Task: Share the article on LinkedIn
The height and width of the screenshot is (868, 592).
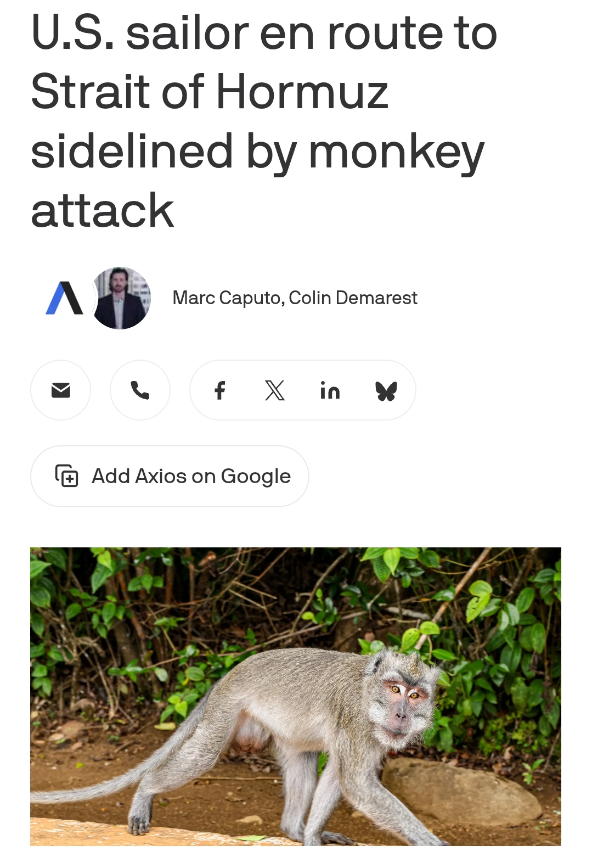Action: [330, 390]
